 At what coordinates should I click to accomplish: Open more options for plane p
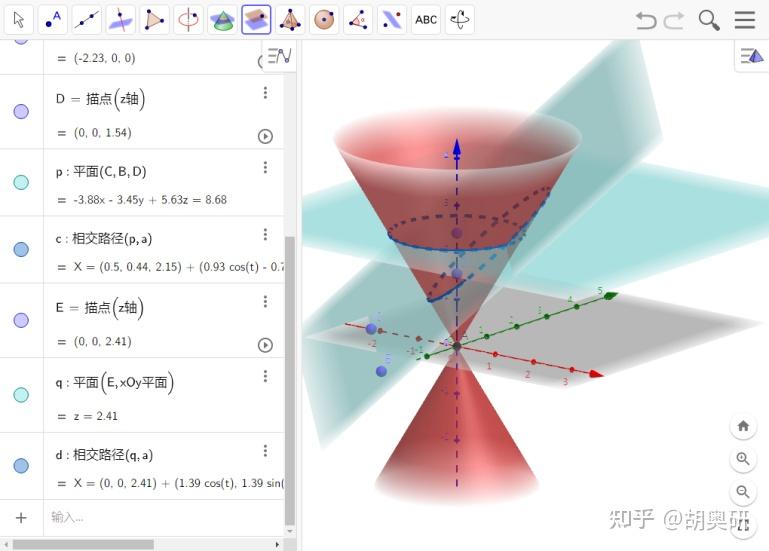265,168
